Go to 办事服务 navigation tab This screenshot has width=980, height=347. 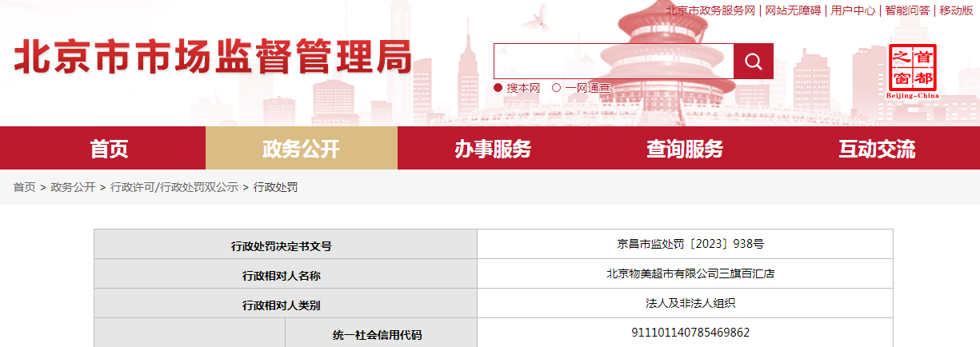[494, 149]
